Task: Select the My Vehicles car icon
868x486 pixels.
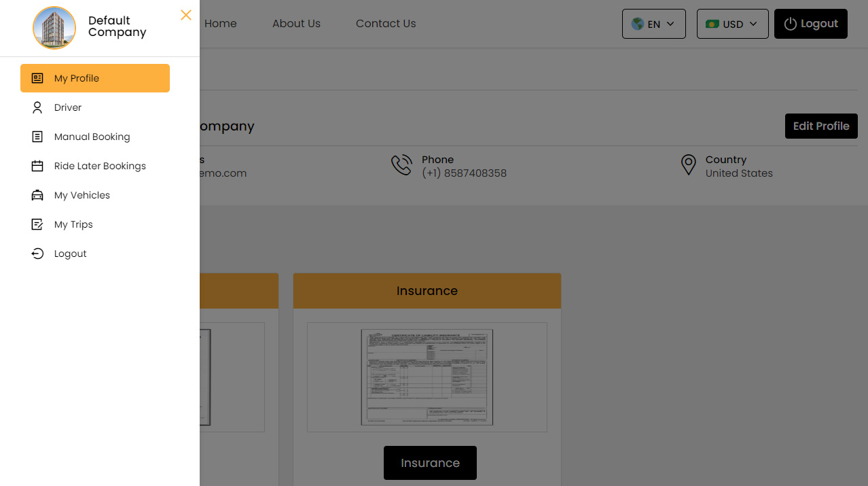Action: pyautogui.click(x=37, y=195)
